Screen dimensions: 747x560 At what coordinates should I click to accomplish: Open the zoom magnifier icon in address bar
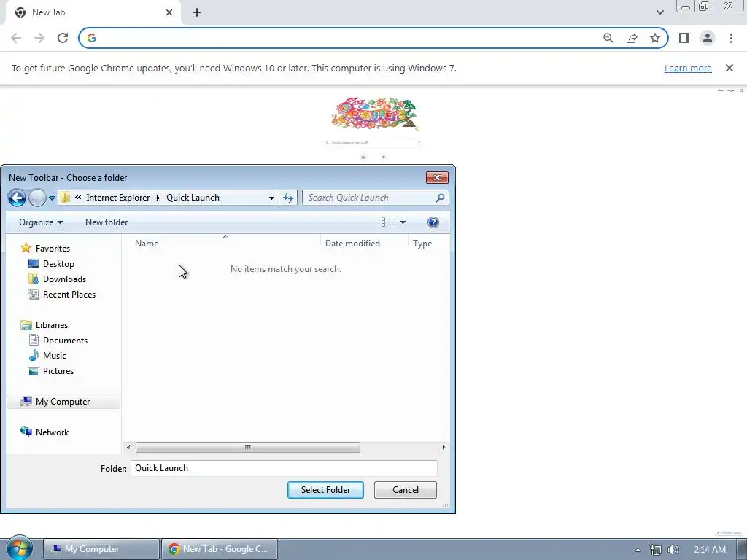(x=608, y=38)
